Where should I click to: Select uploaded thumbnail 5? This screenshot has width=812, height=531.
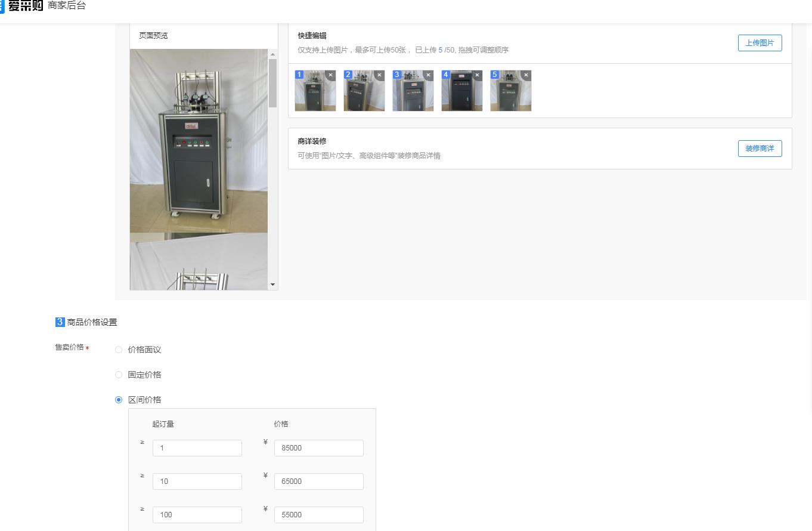pos(511,91)
